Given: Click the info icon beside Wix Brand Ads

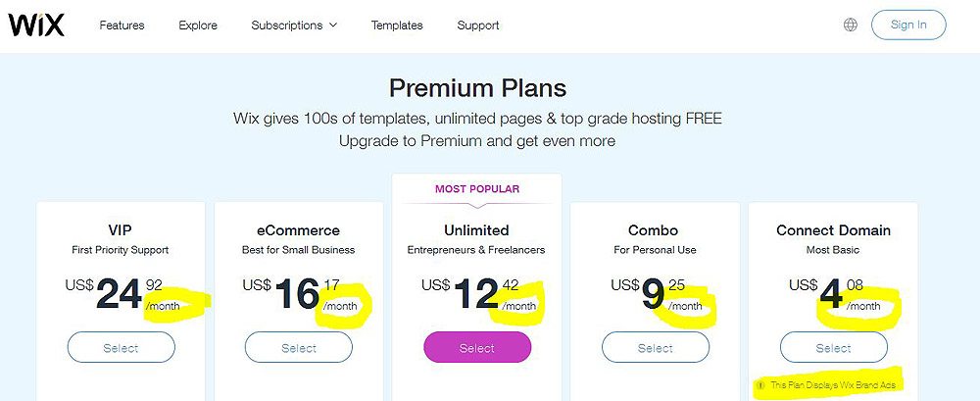Looking at the screenshot, I should 760,385.
